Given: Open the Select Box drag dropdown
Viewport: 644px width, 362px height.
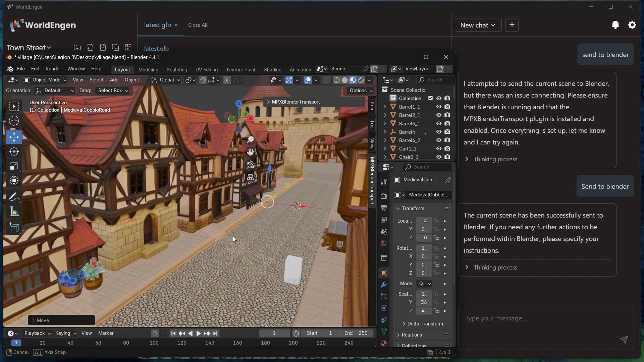Looking at the screenshot, I should coord(112,90).
